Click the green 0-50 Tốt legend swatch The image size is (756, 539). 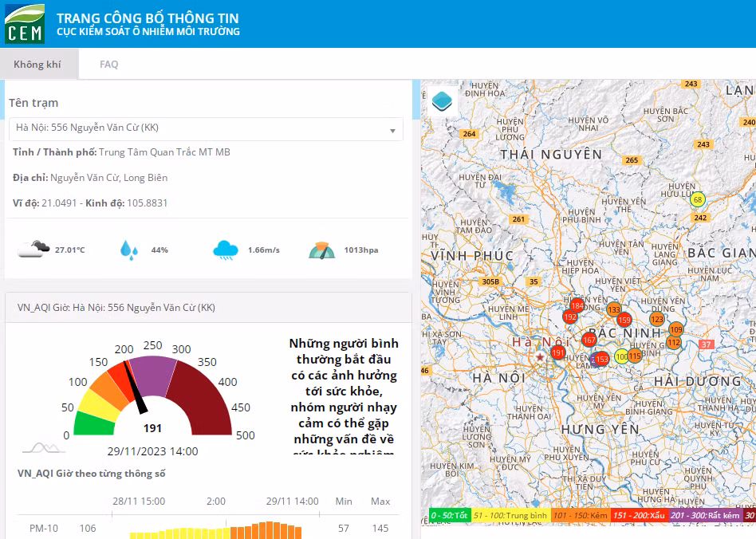point(449,515)
